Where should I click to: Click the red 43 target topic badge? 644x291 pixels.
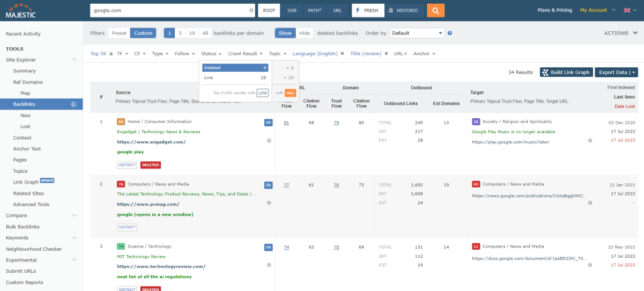(476, 184)
